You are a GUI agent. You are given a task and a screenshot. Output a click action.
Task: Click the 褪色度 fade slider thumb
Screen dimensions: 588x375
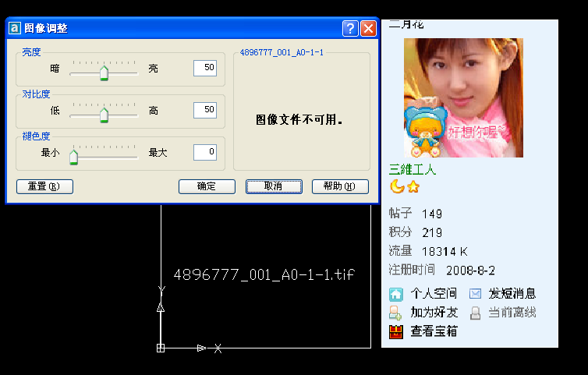(73, 157)
